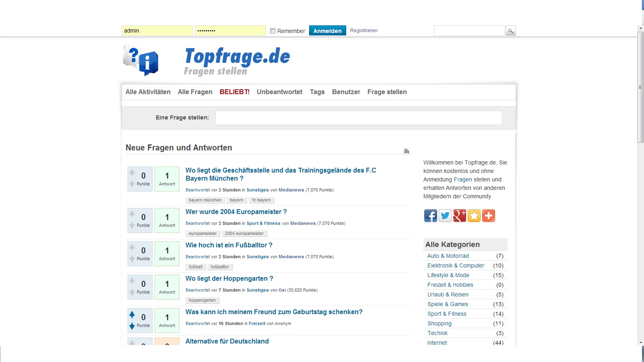Downvote the Hoppengarten question
Viewport: 644px width, 362px height.
point(132,292)
